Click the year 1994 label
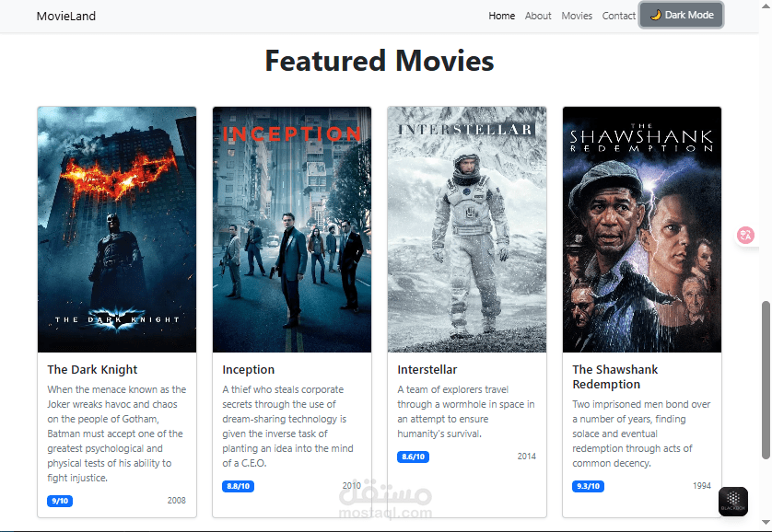 point(702,486)
